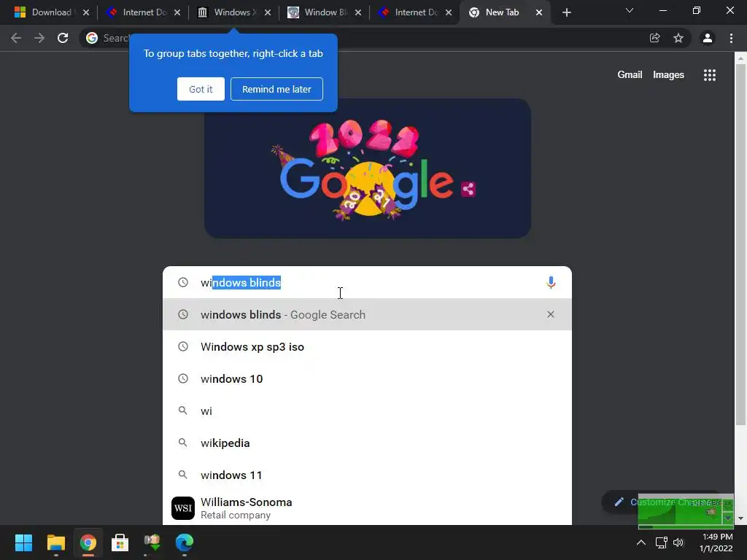The image size is (747, 560).
Task: Close the Download tab
Action: (86, 12)
